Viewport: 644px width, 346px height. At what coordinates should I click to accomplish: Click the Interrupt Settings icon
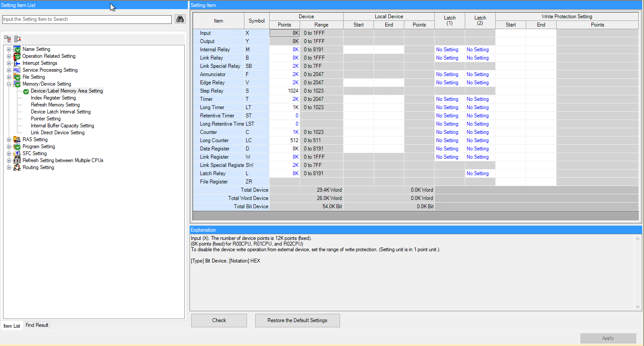click(17, 63)
